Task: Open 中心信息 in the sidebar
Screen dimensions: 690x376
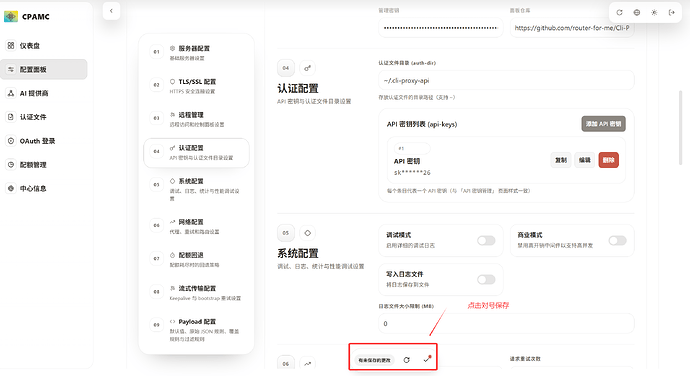Action: click(x=44, y=188)
